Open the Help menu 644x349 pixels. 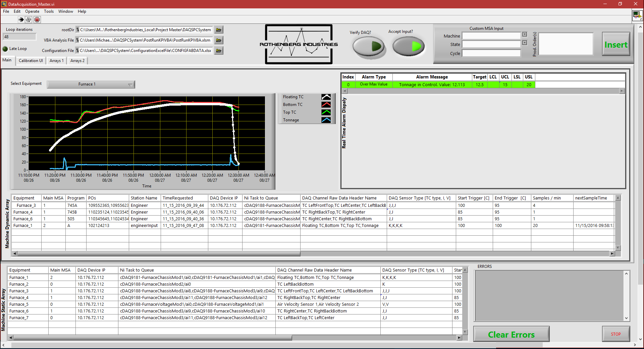tap(82, 11)
